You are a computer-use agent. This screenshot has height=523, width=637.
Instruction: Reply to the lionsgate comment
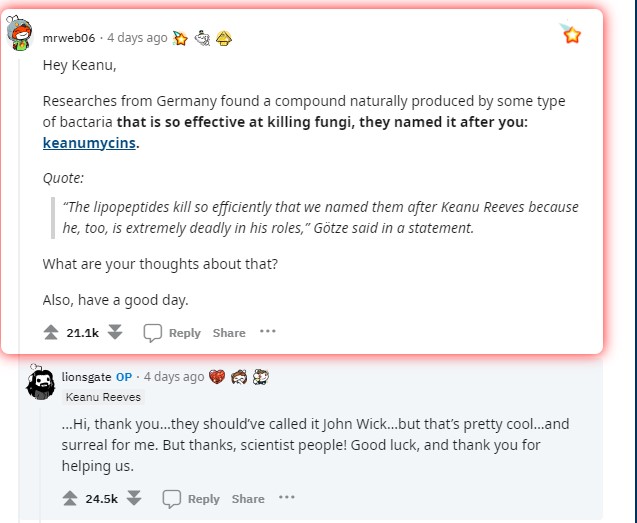coord(191,498)
